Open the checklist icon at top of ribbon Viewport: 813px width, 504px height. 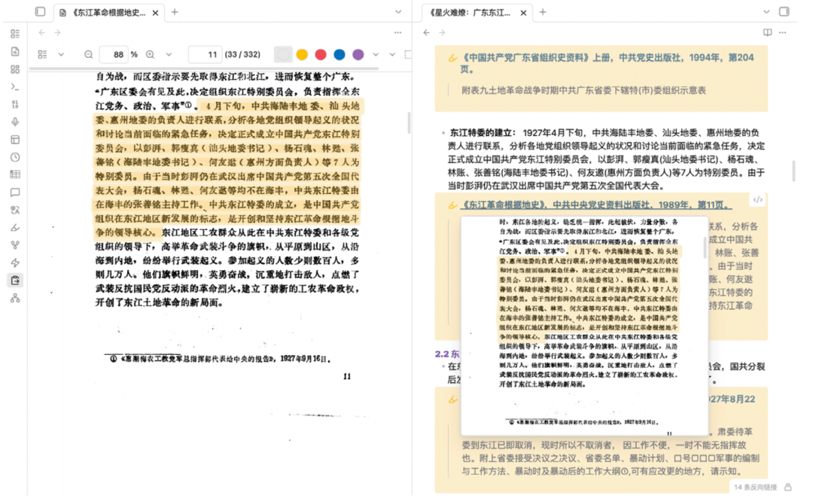15,34
